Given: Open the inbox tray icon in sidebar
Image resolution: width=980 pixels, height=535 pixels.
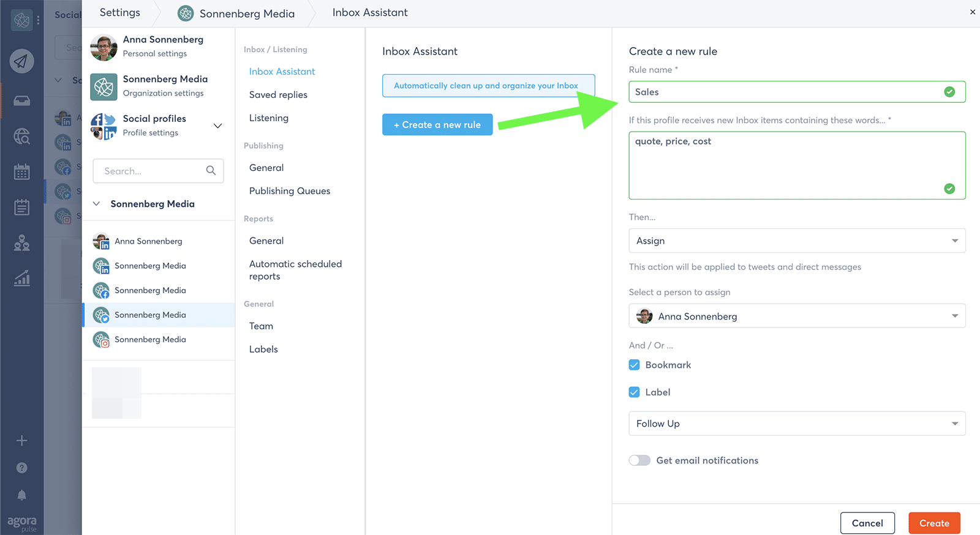Looking at the screenshot, I should coord(21,100).
